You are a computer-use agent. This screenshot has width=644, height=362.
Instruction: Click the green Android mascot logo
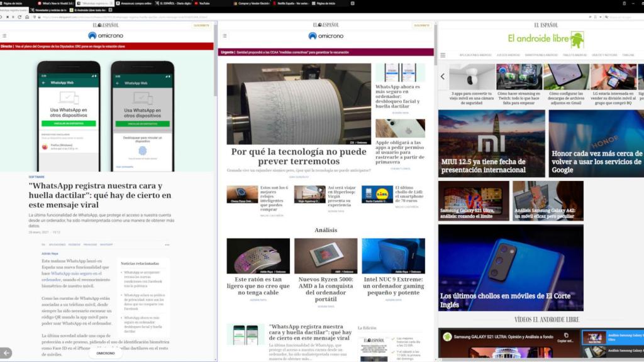tap(577, 39)
